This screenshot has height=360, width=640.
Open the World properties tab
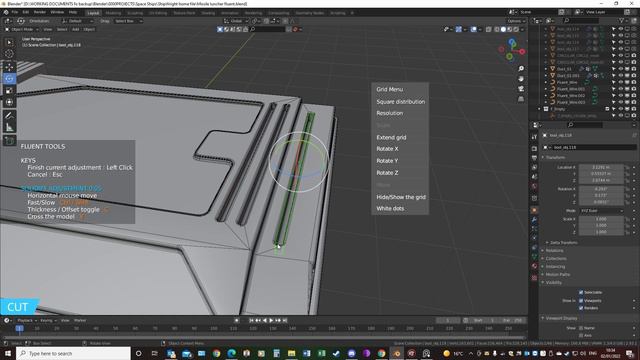[534, 186]
